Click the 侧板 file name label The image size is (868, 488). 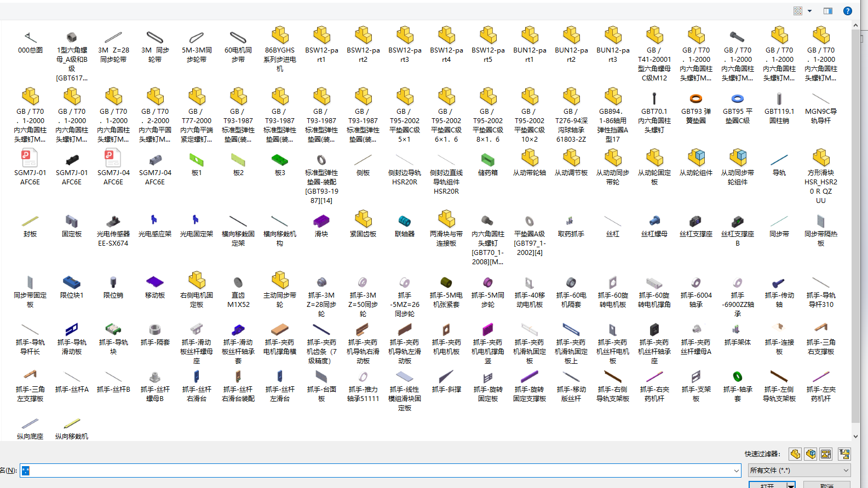click(363, 173)
